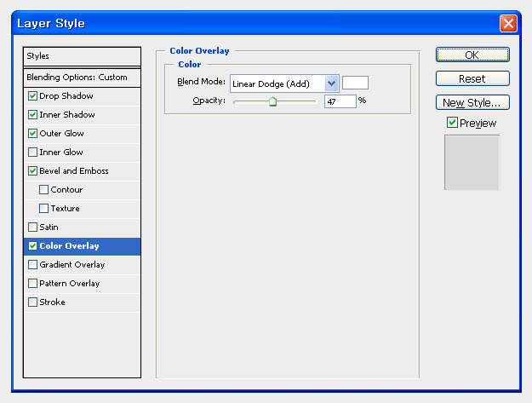This screenshot has height=403, width=532.
Task: Toggle the Outer Glow checkbox
Action: pos(32,134)
